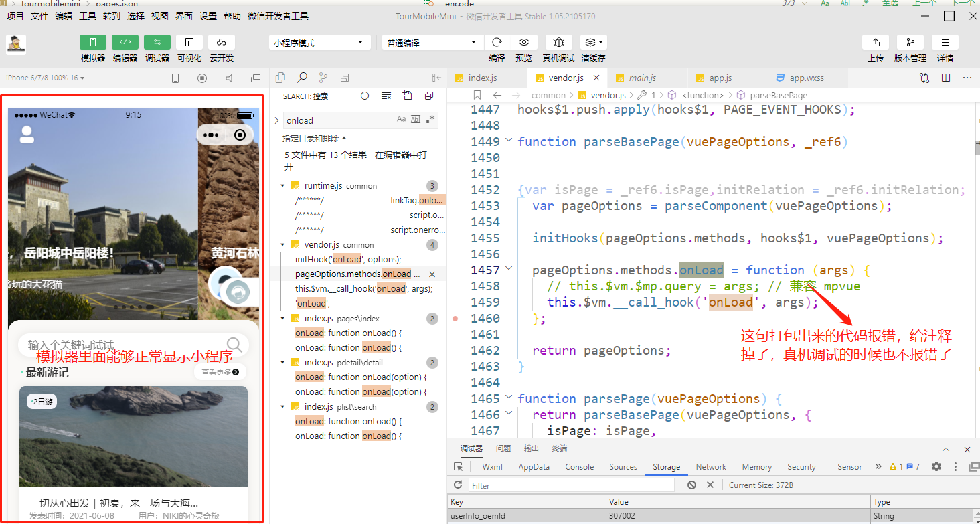Viewport: 980px width, 524px height.
Task: Open the 普通编译 compile mode dropdown
Action: click(432, 43)
